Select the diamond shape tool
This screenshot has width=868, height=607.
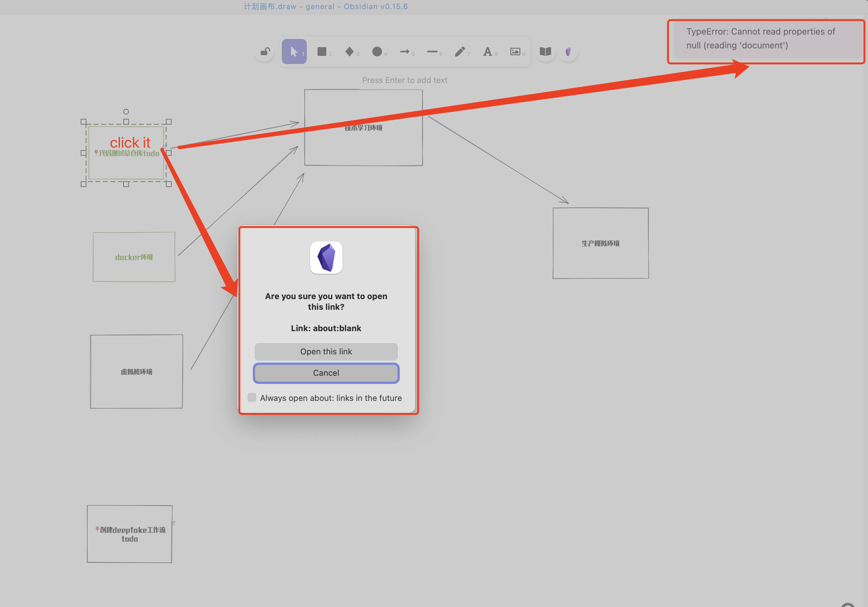tap(349, 52)
